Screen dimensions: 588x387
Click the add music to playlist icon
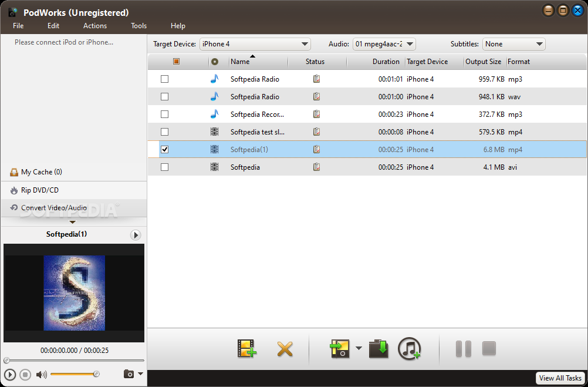tap(409, 349)
